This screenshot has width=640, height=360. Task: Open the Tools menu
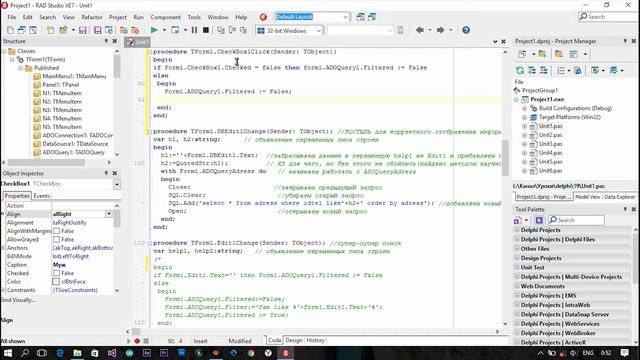194,17
